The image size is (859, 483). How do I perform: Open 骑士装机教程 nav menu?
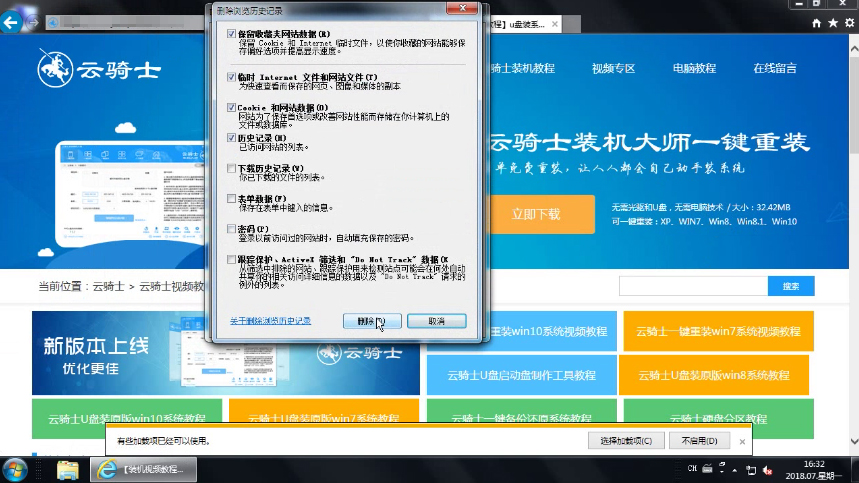522,68
